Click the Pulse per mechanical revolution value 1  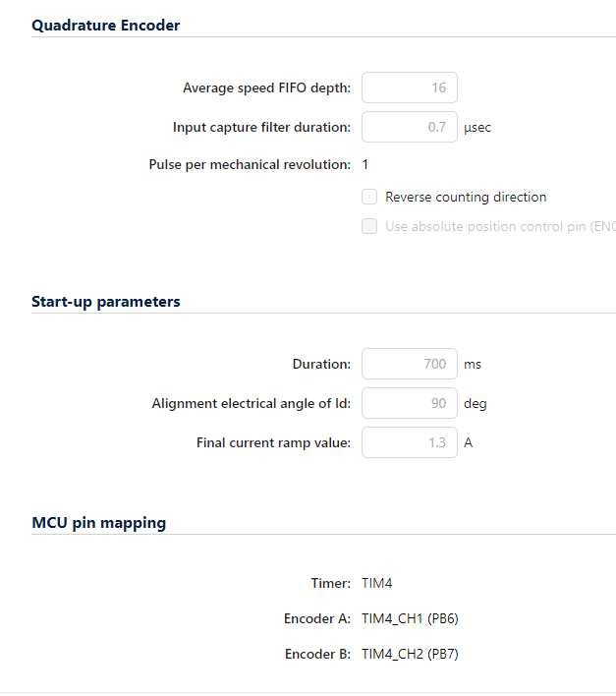coord(365,164)
